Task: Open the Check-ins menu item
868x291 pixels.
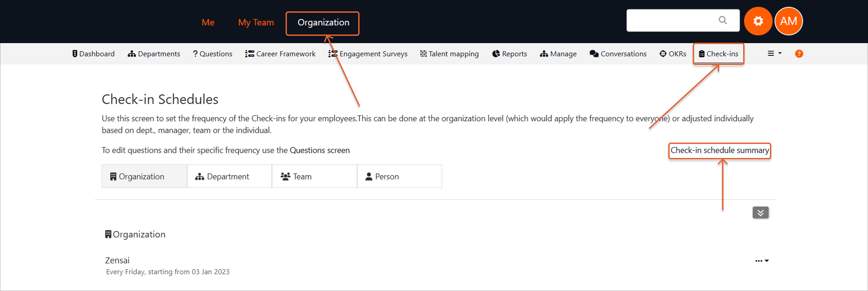Action: tap(719, 54)
